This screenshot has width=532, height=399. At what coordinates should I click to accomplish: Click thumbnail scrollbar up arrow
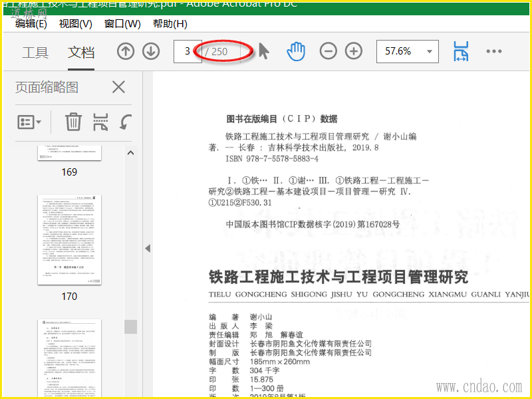tap(130, 153)
